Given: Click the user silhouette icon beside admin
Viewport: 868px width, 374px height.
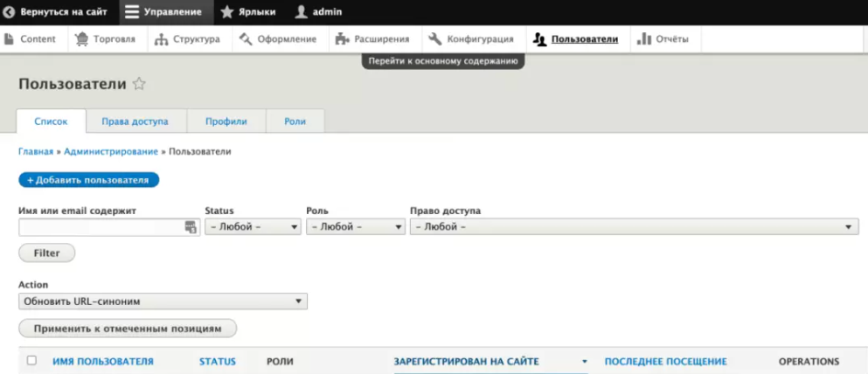Looking at the screenshot, I should (302, 11).
